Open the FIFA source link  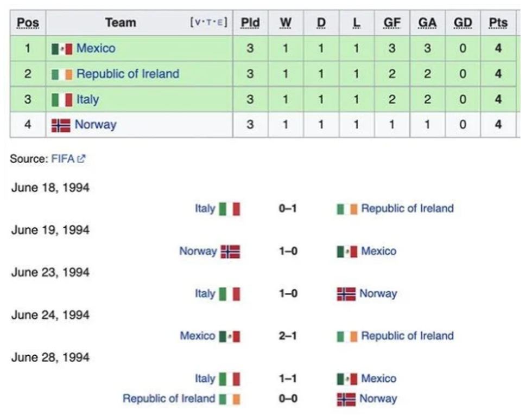[63, 159]
